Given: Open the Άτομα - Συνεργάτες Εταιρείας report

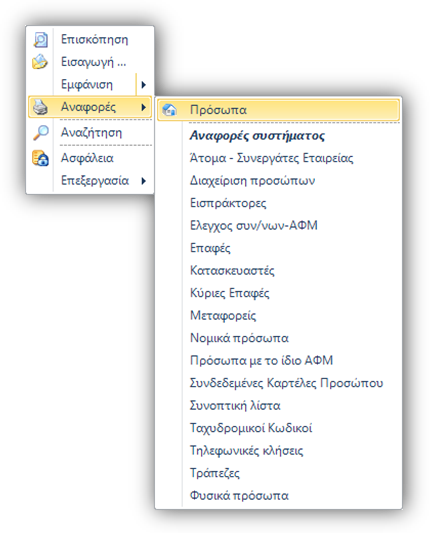Looking at the screenshot, I should click(x=271, y=158).
